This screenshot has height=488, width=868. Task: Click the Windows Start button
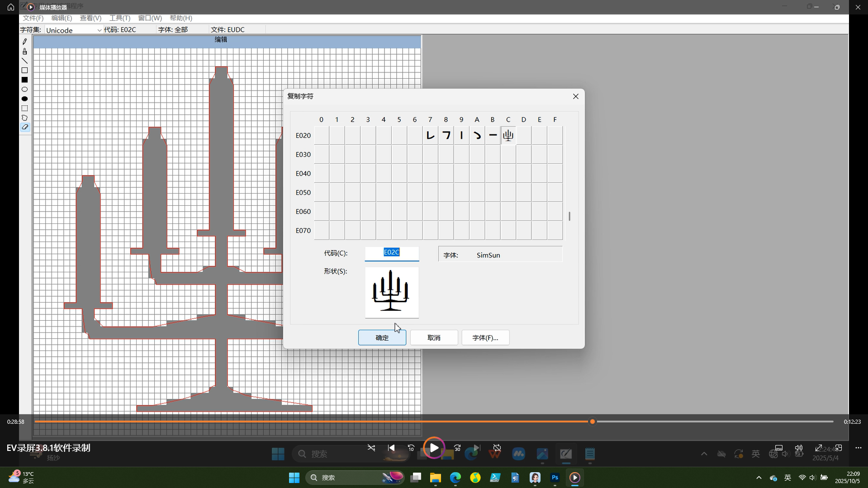pyautogui.click(x=294, y=478)
